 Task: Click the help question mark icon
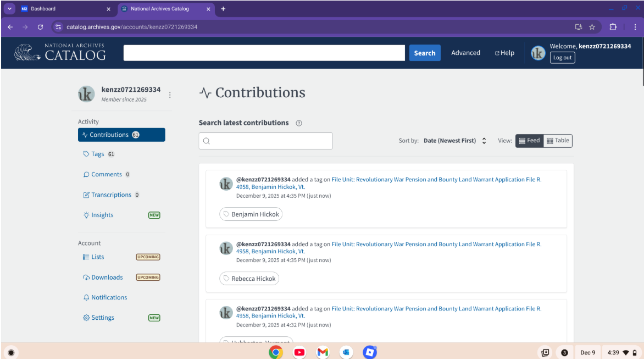[x=299, y=123]
